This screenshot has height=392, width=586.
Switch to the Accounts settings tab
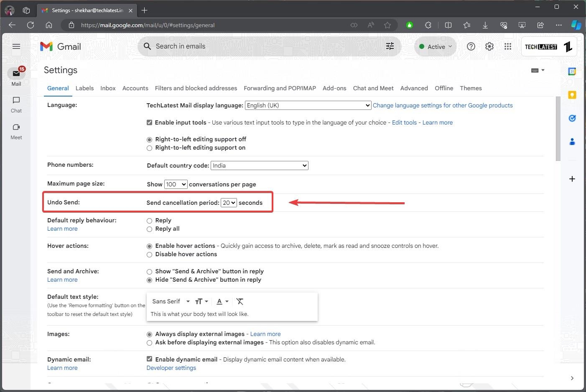[135, 88]
